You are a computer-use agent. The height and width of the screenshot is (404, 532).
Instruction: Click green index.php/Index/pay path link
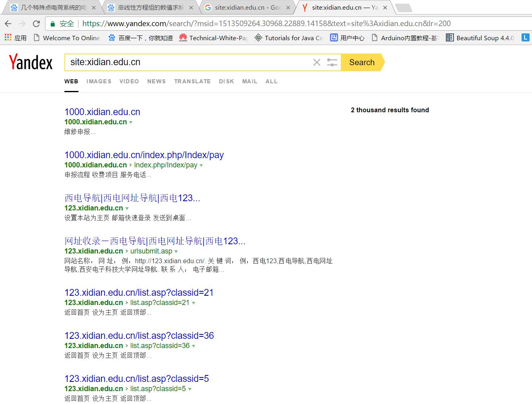[166, 165]
